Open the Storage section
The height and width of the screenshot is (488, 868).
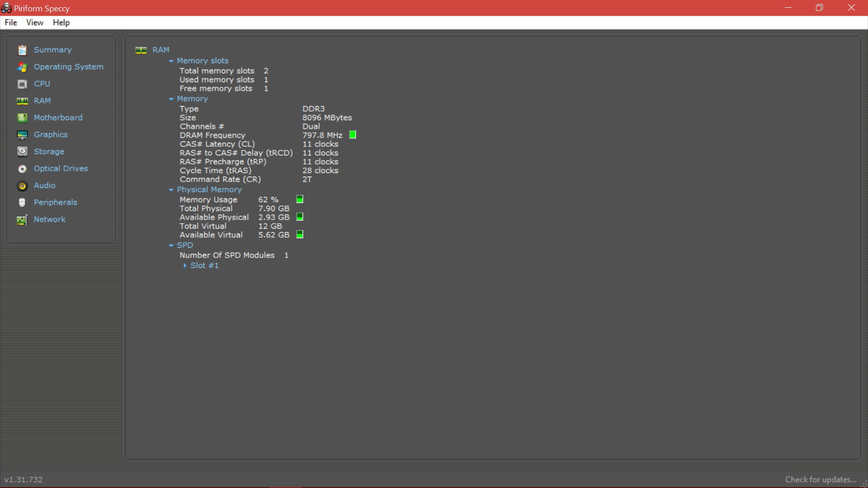point(49,151)
